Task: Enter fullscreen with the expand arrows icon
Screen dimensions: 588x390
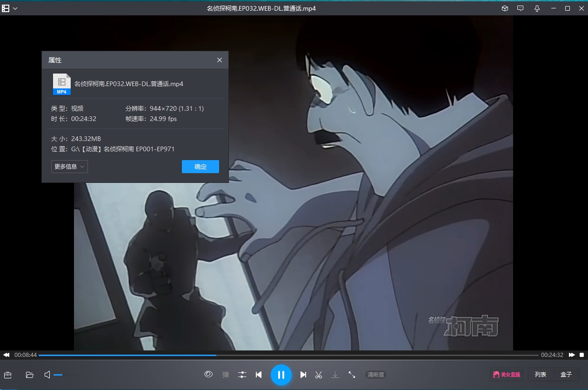Action: [x=352, y=375]
